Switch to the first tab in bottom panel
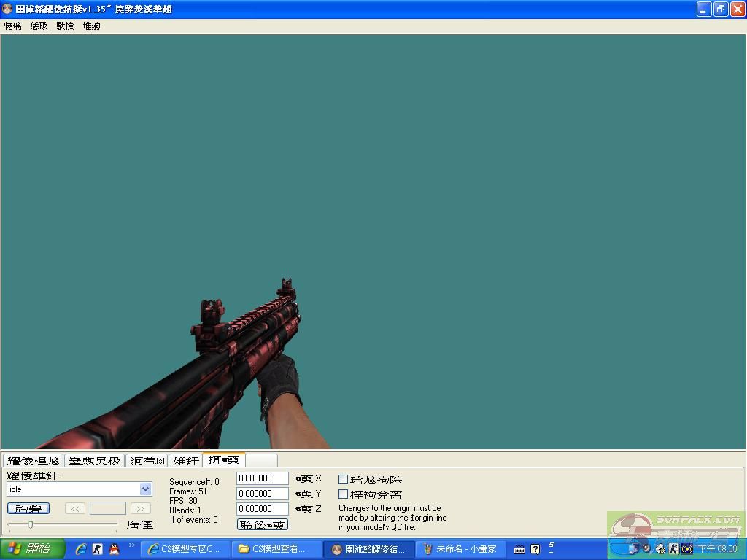Viewport: 747px width, 560px height. [33, 461]
